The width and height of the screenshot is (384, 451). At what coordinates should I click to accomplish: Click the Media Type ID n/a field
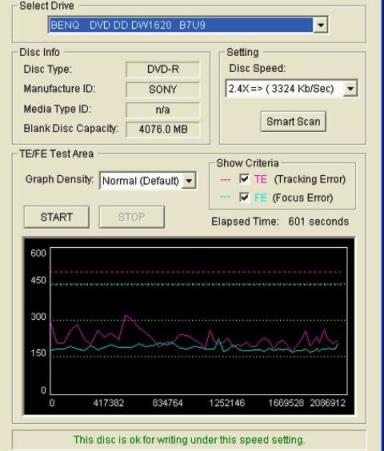click(x=163, y=109)
